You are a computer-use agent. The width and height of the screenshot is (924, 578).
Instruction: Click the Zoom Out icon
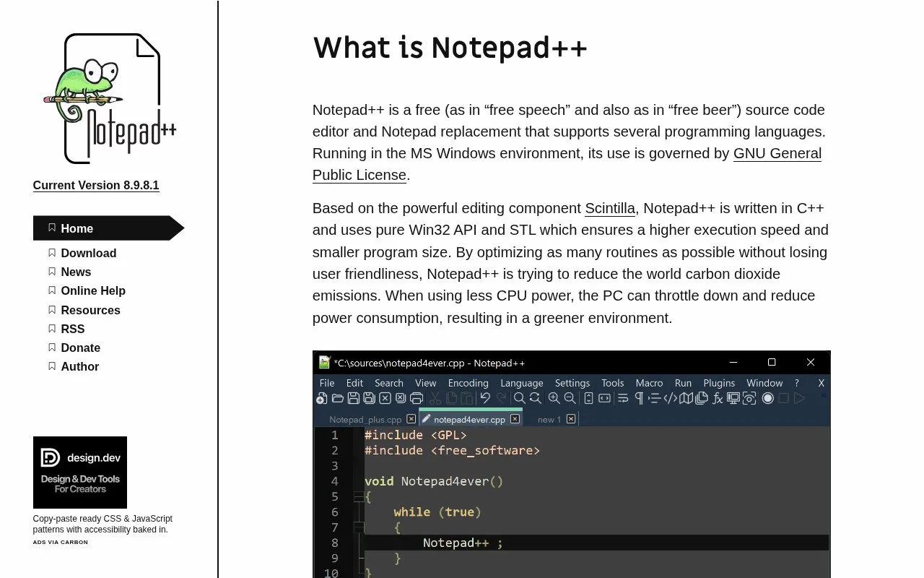(x=570, y=398)
